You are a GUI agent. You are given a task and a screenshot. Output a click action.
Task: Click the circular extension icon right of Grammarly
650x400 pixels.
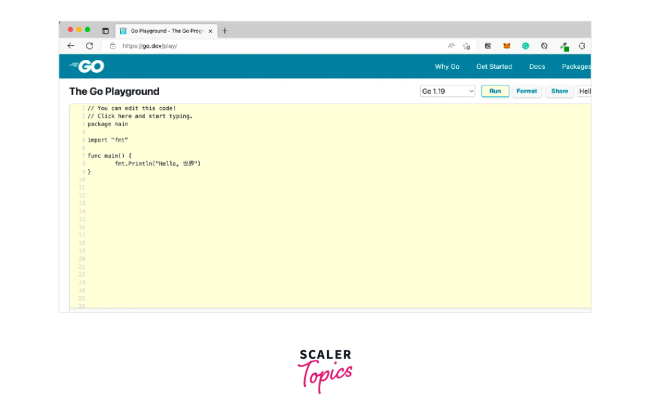[544, 46]
